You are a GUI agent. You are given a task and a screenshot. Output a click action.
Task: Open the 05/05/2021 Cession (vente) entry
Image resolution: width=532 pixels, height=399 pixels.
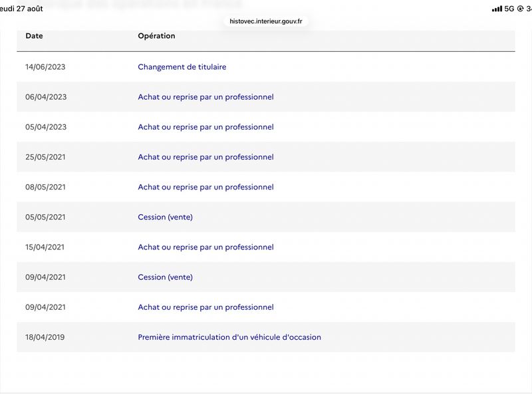pyautogui.click(x=165, y=217)
